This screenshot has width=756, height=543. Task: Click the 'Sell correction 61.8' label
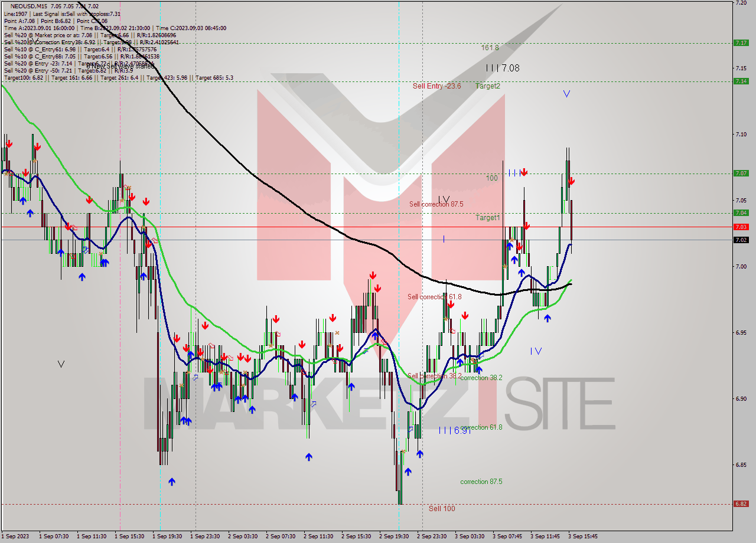tap(435, 297)
